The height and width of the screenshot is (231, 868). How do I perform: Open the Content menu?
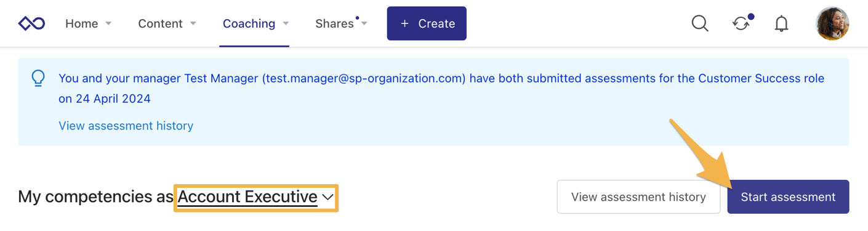tap(160, 23)
